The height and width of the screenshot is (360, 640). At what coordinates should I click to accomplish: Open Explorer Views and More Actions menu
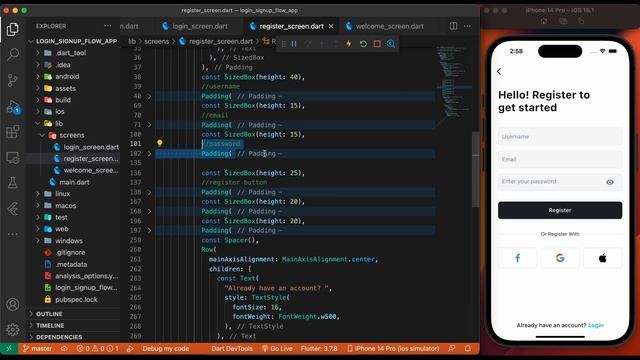click(108, 26)
